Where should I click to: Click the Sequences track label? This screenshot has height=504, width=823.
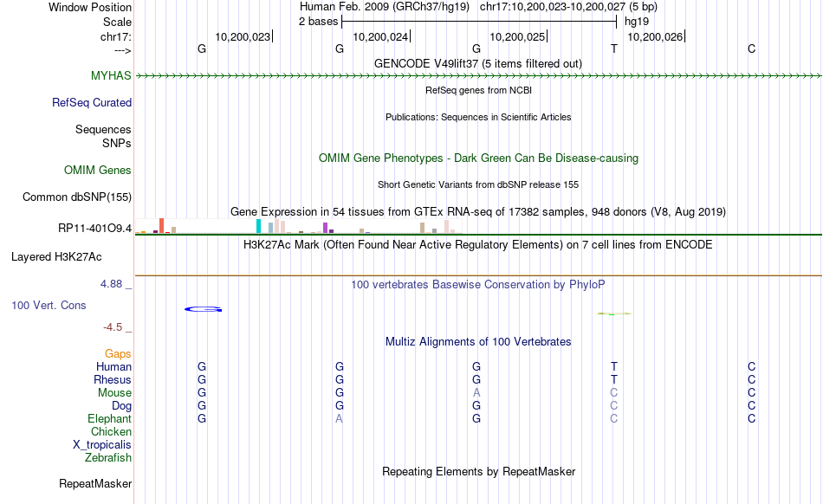pos(103,129)
